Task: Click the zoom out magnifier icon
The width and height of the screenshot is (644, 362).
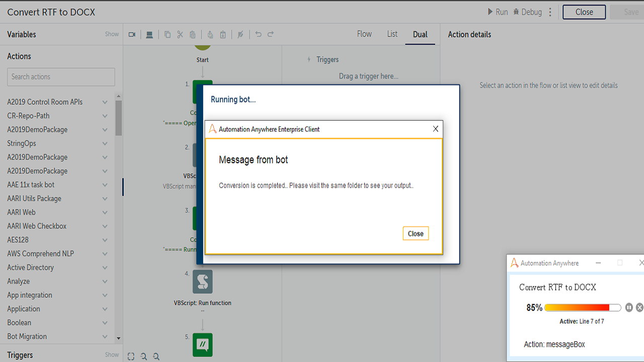Action: pos(156,356)
